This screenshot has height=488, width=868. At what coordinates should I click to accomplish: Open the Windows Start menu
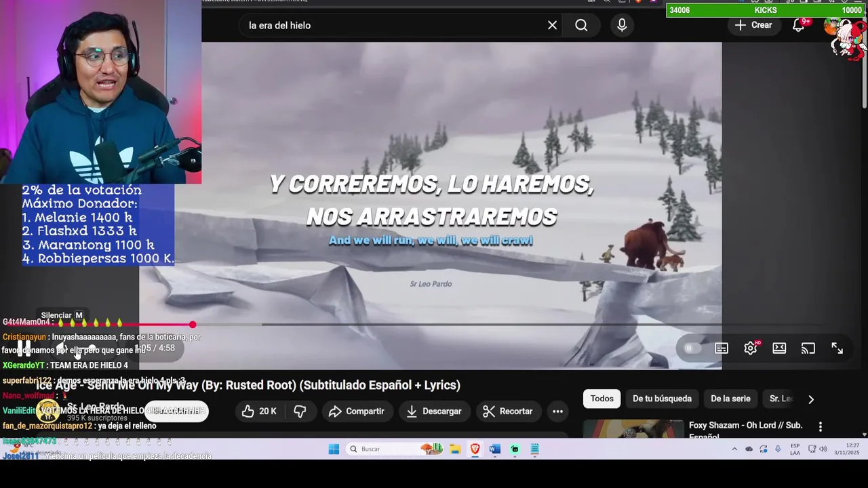click(334, 449)
